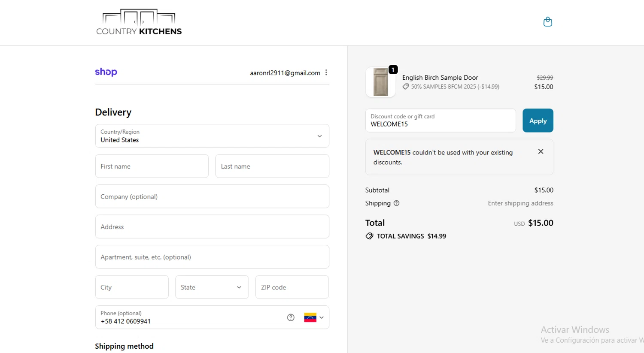644x353 pixels.
Task: Apply the discount code
Action: coord(538,121)
